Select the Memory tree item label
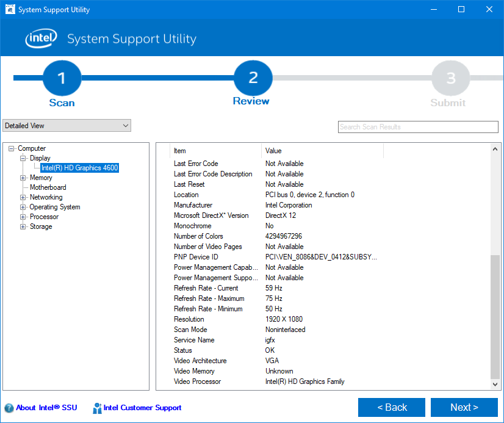Viewport: 504px width, 423px height. [x=41, y=178]
